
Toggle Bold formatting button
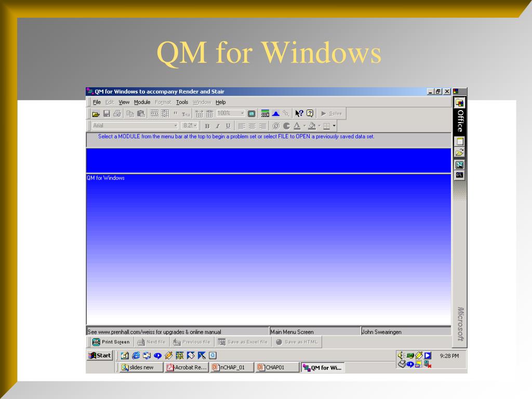[207, 126]
